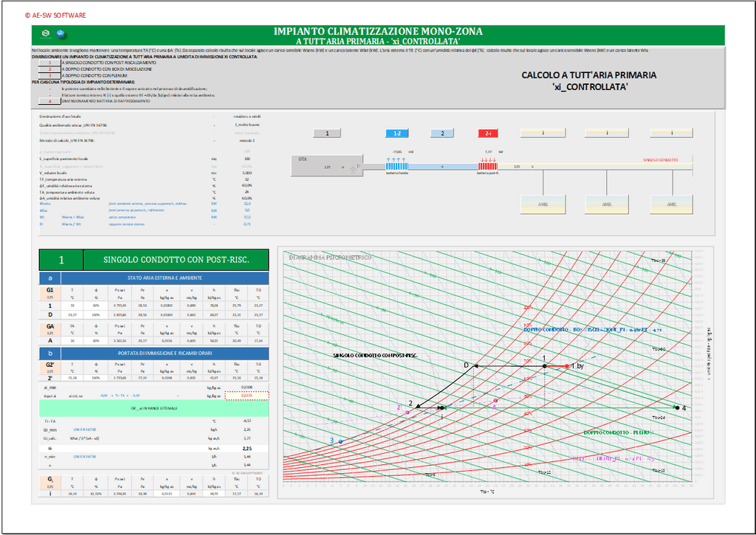Image resolution: width=756 pixels, height=535 pixels.
Task: Click the blue globe icon in header
Action: (x=61, y=34)
